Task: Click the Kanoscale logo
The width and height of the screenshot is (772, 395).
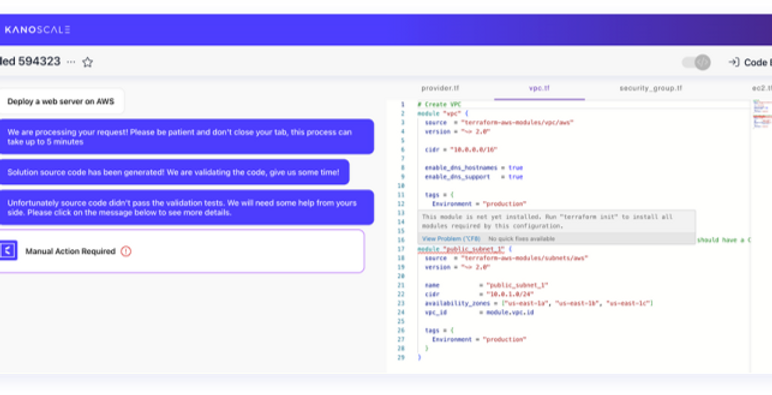Action: click(x=37, y=30)
